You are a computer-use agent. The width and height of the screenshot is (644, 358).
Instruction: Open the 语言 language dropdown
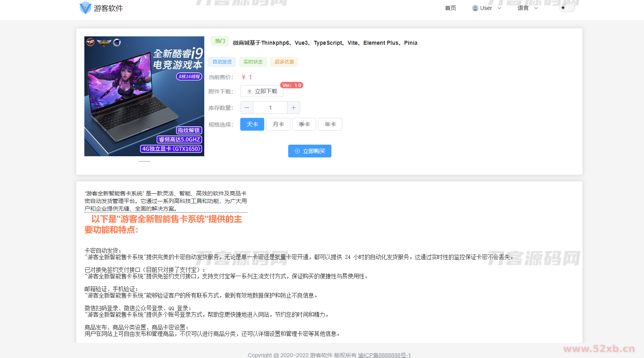coord(527,8)
